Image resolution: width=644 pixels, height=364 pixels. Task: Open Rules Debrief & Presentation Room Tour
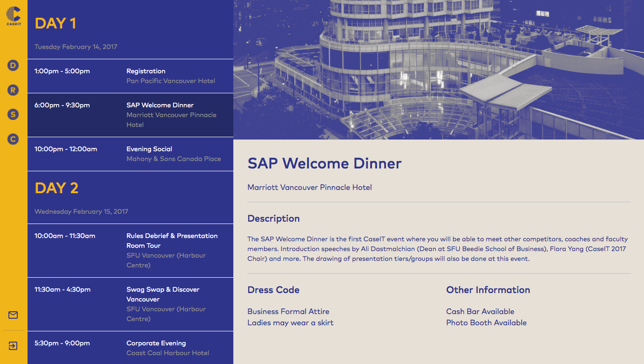point(130,251)
